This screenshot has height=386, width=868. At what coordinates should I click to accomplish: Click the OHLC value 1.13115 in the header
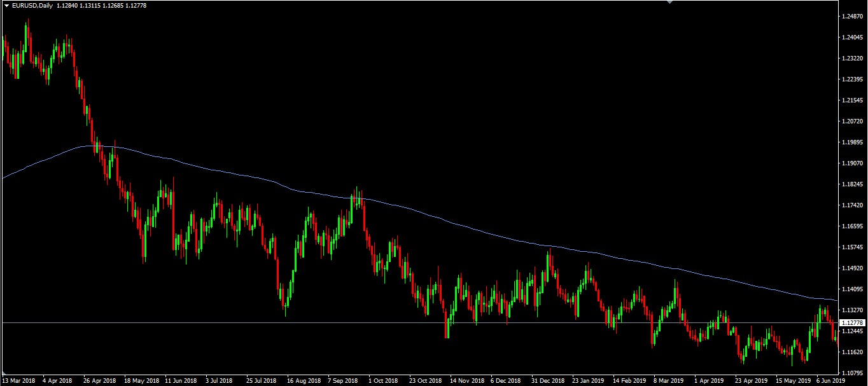[90, 6]
